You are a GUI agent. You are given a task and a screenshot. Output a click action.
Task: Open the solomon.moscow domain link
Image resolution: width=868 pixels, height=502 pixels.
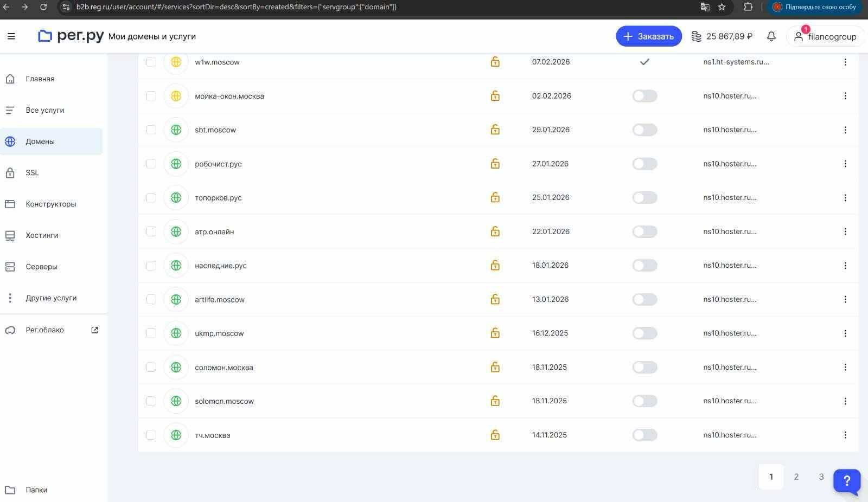(x=224, y=401)
